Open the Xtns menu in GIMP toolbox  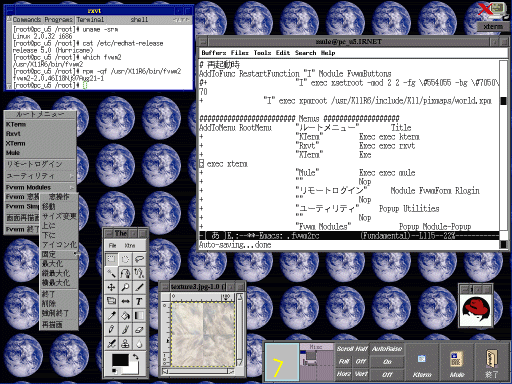(130, 246)
